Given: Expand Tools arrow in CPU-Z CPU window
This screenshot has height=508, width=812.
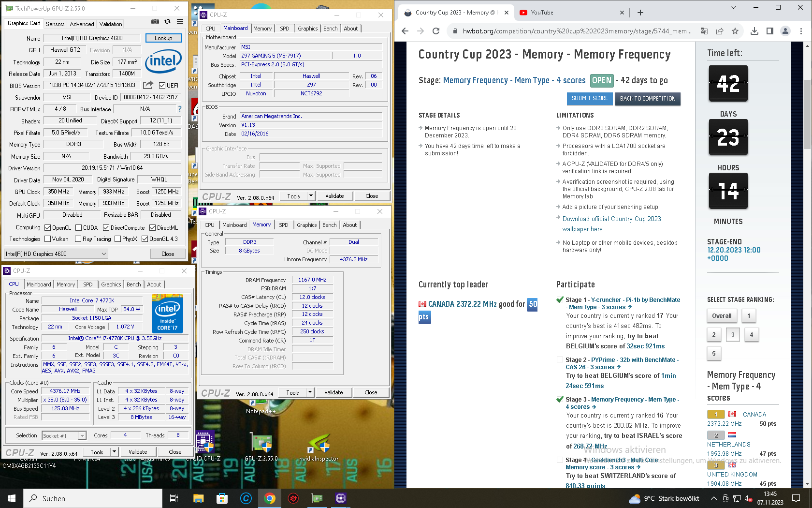Looking at the screenshot, I should pos(115,452).
